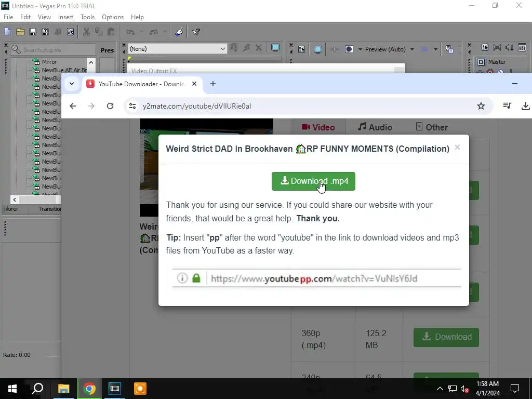Image resolution: width=532 pixels, height=399 pixels.
Task: Toggle preview on external monitor icon
Action: (x=317, y=49)
